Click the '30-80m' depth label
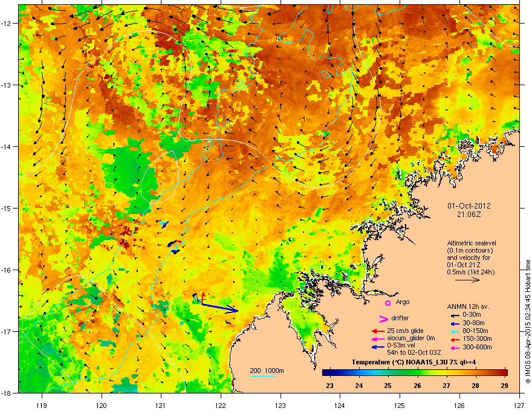The image size is (532, 411). [x=473, y=323]
